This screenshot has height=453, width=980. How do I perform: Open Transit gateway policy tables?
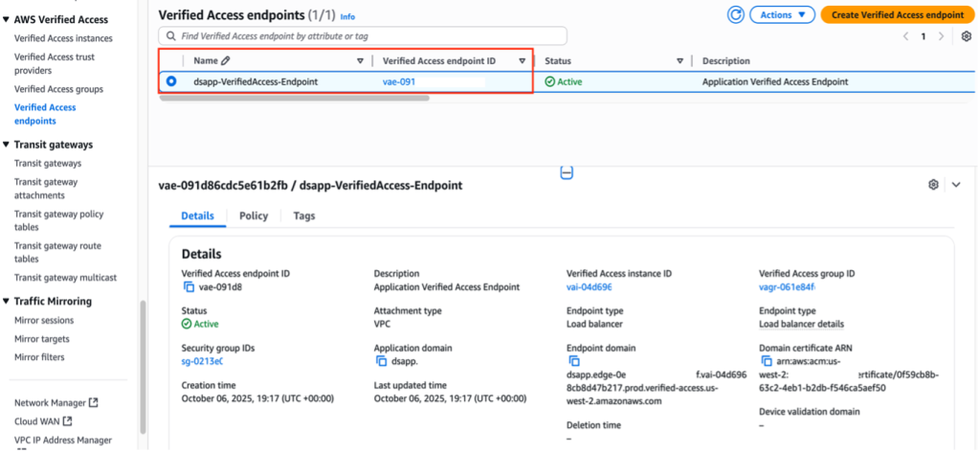(58, 220)
